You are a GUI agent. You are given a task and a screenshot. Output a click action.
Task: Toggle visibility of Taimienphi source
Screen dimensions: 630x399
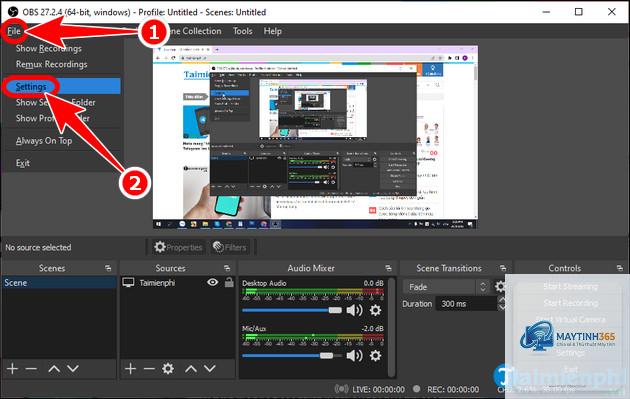pos(213,282)
